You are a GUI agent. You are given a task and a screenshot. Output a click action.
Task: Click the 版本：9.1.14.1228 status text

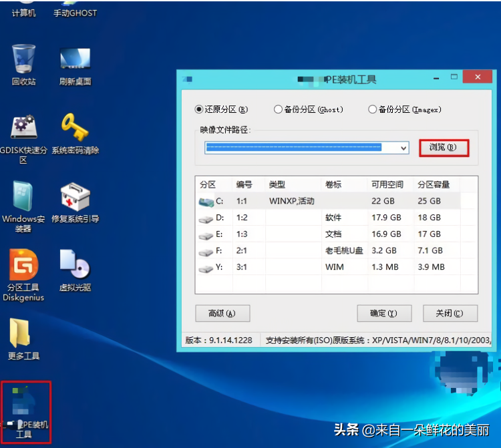click(219, 341)
